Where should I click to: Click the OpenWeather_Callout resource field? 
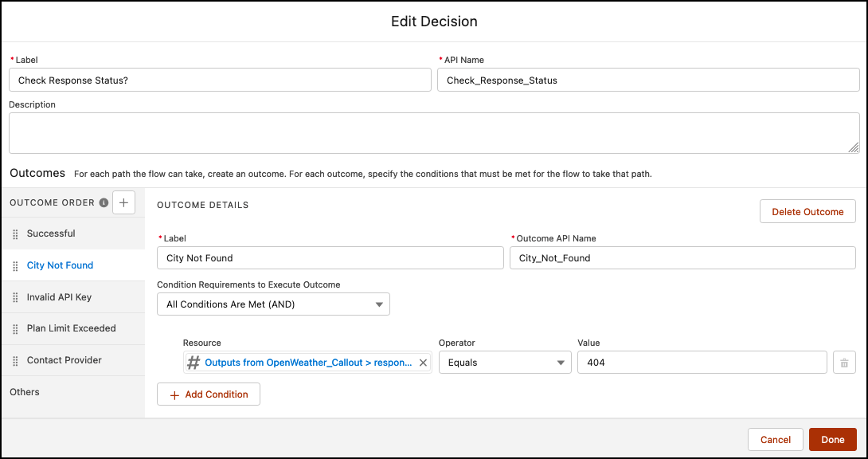point(307,363)
